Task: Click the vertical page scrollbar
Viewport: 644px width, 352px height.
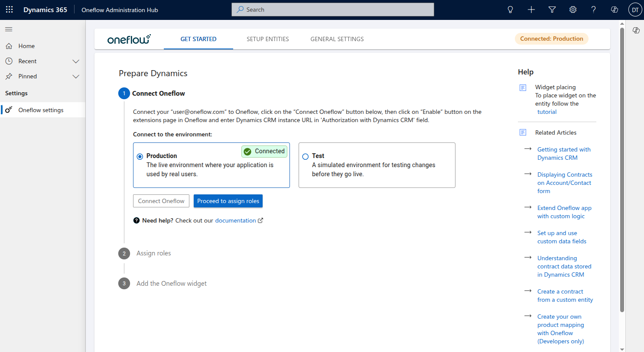Action: (622, 170)
